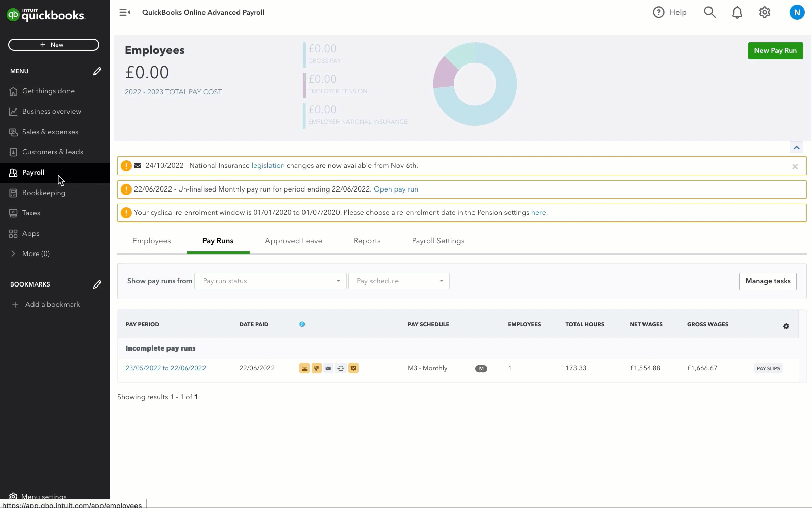The width and height of the screenshot is (812, 508).
Task: Open Customers & leads
Action: tap(55, 152)
